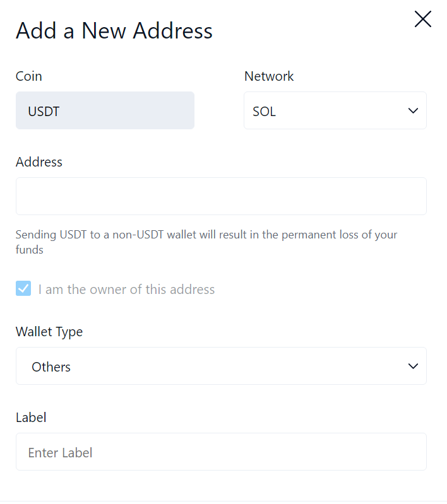Viewport: 447px width, 504px height.
Task: Click the Wallet Type chevron arrow
Action: tap(413, 366)
